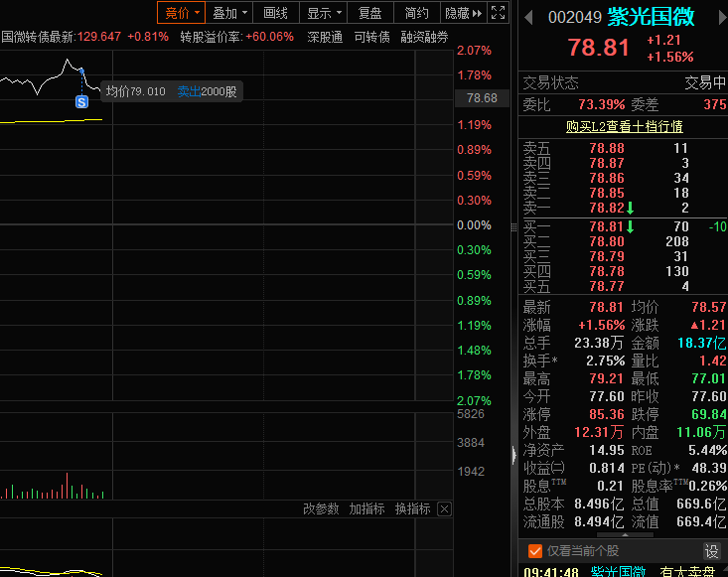Select 卖三 price 78.86
This screenshot has height=577, width=728.
[x=607, y=178]
